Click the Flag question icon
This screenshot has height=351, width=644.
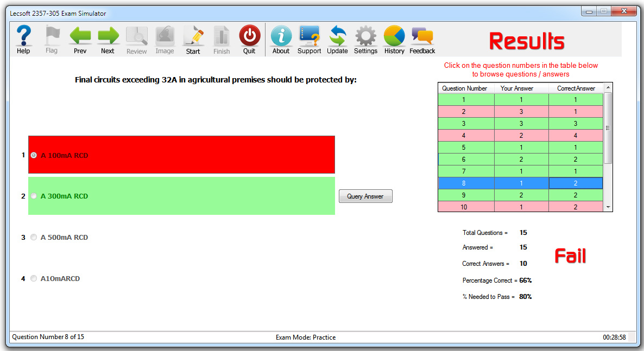pyautogui.click(x=52, y=40)
